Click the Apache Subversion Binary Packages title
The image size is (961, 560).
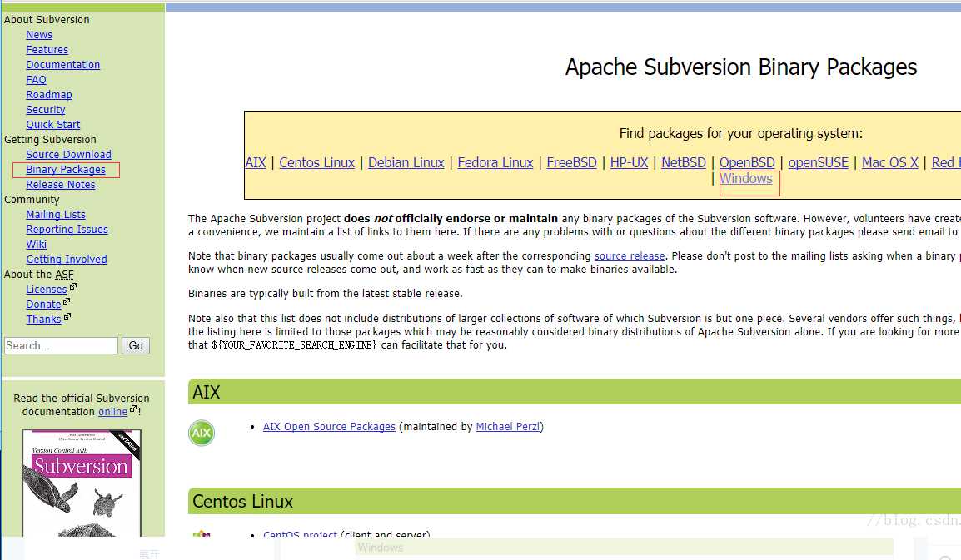click(x=741, y=67)
